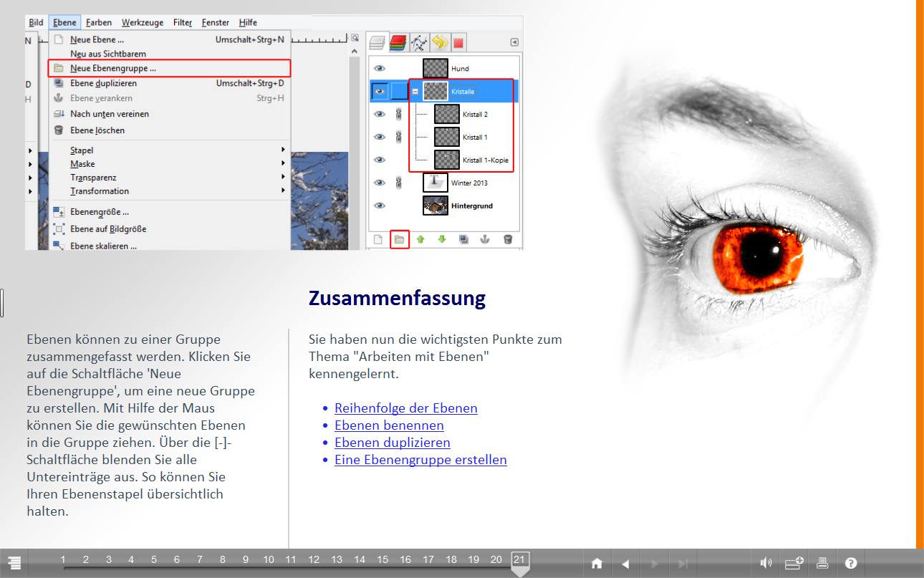
Task: Open the Werkzeuge menu
Action: click(x=143, y=23)
